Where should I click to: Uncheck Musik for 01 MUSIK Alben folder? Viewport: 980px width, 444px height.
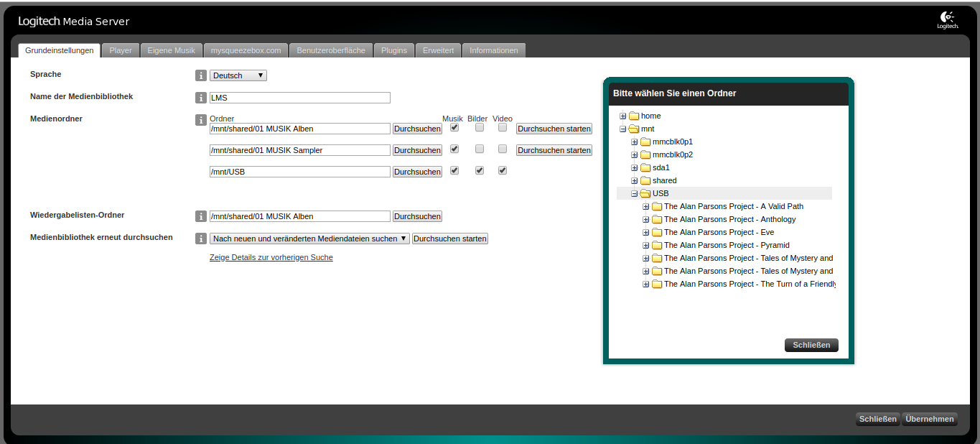coord(454,127)
